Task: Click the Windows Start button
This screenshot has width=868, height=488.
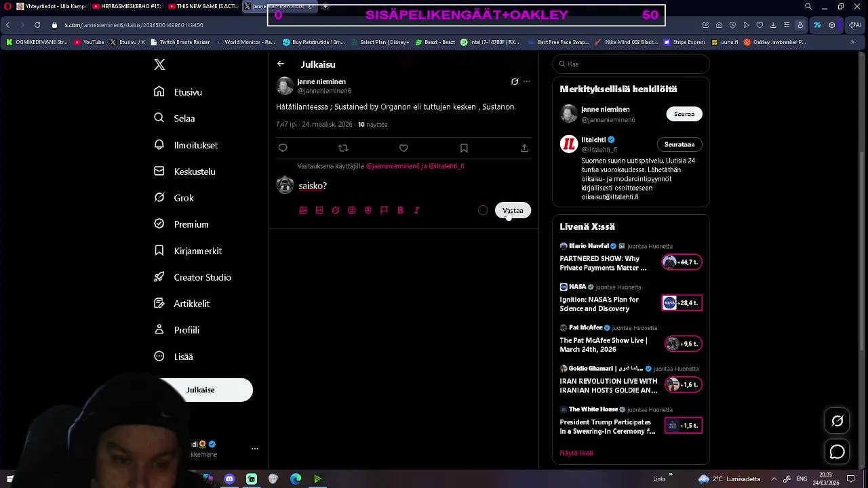Action: click(x=9, y=479)
